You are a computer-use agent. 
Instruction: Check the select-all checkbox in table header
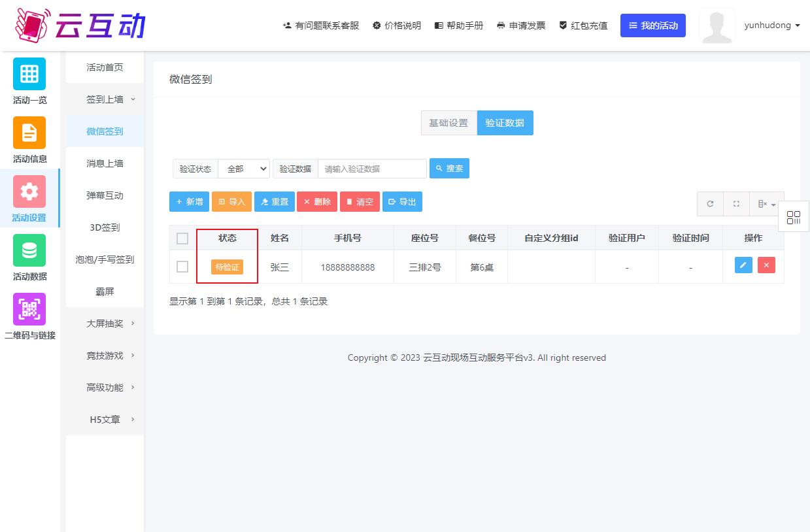[x=182, y=239]
